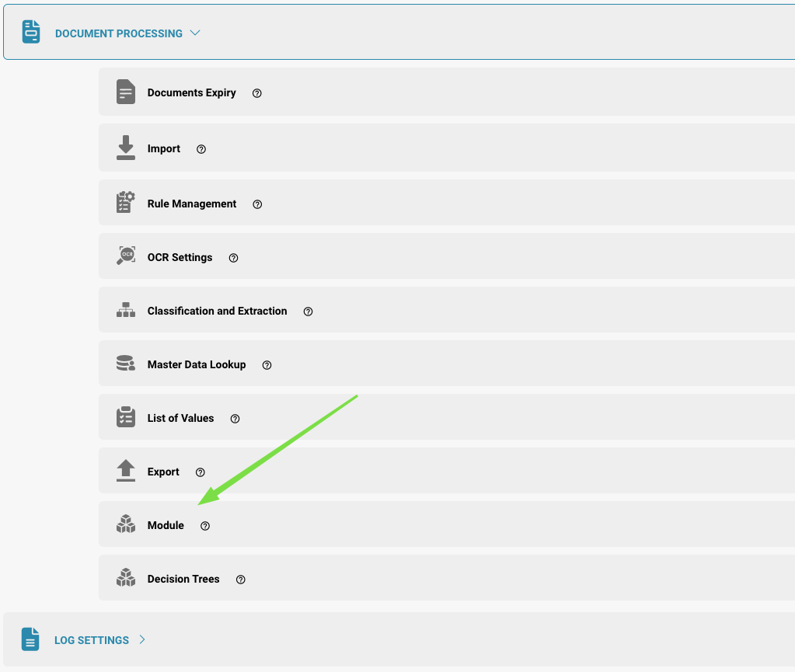Click the Module cubes icon
The height and width of the screenshot is (672, 795).
coord(125,524)
